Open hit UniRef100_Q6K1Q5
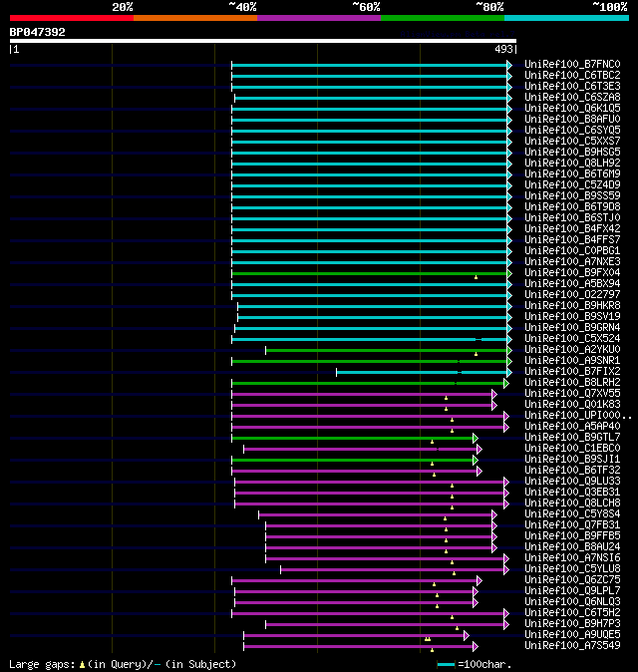Viewport: 638px width, 672px height. pyautogui.click(x=572, y=108)
